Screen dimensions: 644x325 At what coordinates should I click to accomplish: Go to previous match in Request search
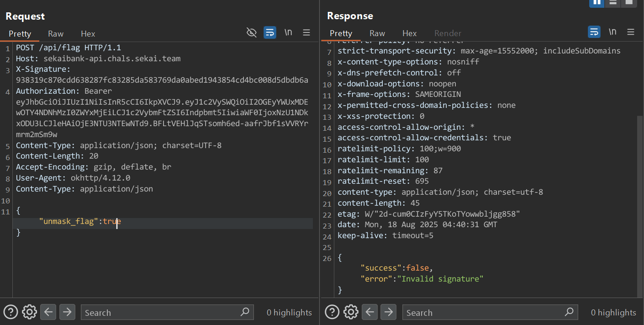tap(48, 312)
